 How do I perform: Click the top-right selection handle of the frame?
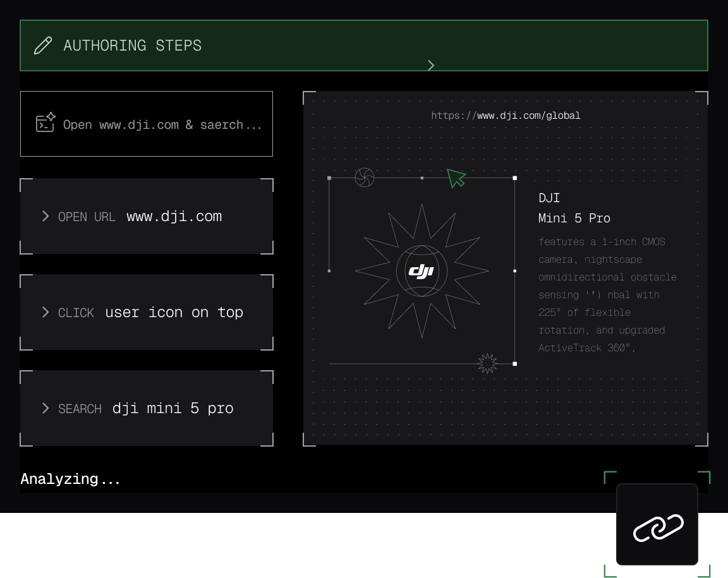click(514, 178)
